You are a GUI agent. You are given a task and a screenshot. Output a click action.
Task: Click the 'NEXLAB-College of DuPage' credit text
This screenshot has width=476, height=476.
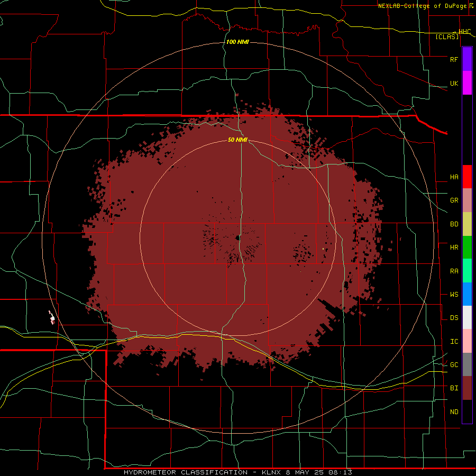tap(422, 6)
